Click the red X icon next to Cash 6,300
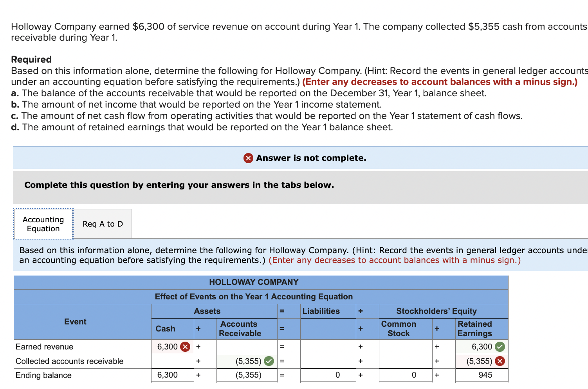Image resolution: width=588 pixels, height=389 pixels. 186,347
